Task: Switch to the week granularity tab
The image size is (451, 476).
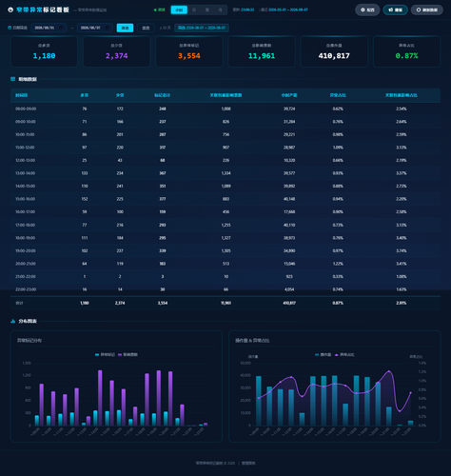Action: (207, 10)
